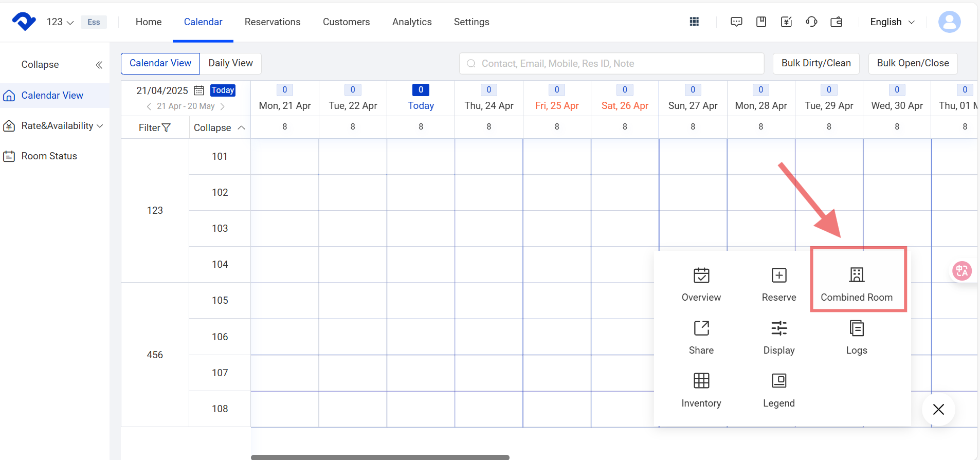Viewport: 980px width, 460px height.
Task: Expand the English language dropdown
Action: pos(892,22)
